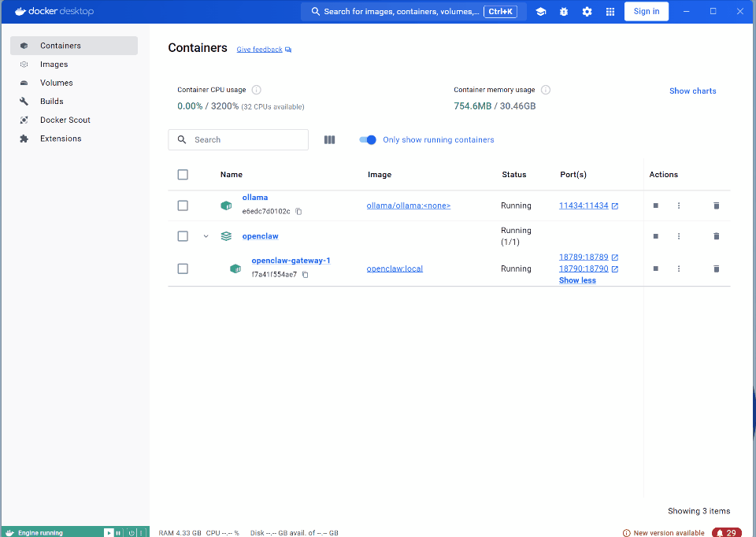
Task: Open the apps grid icon in header
Action: click(610, 12)
